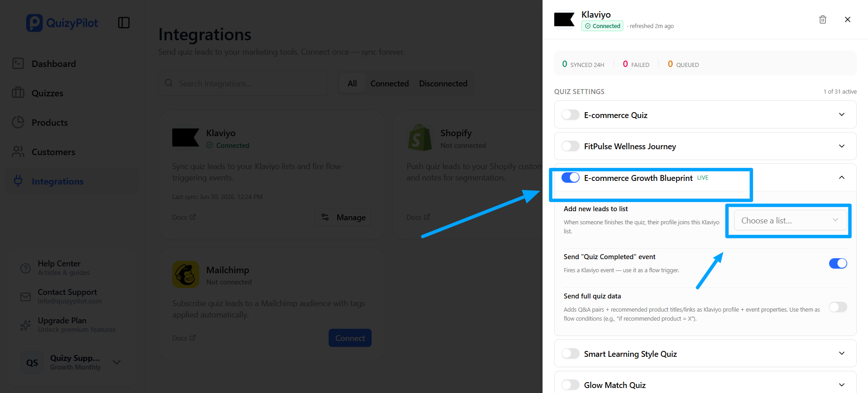Image resolution: width=868 pixels, height=393 pixels.
Task: Expand the Smart Learning Style Quiz chevron
Action: [842, 353]
